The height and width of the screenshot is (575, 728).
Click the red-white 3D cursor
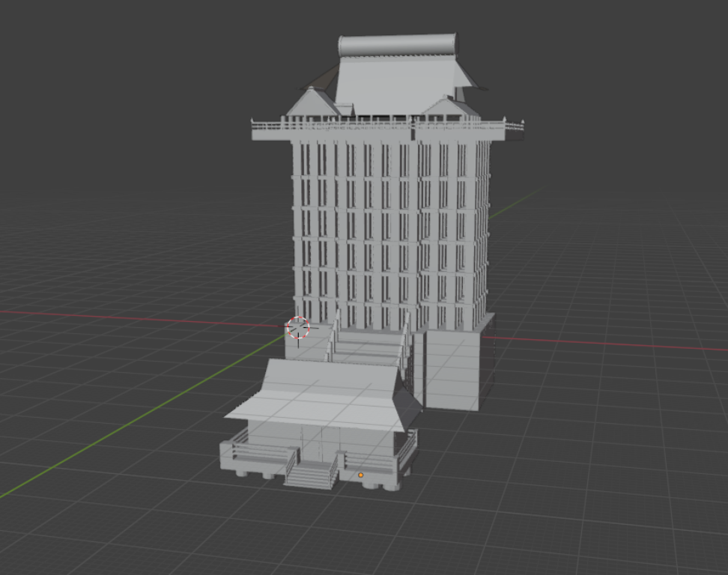coord(298,328)
